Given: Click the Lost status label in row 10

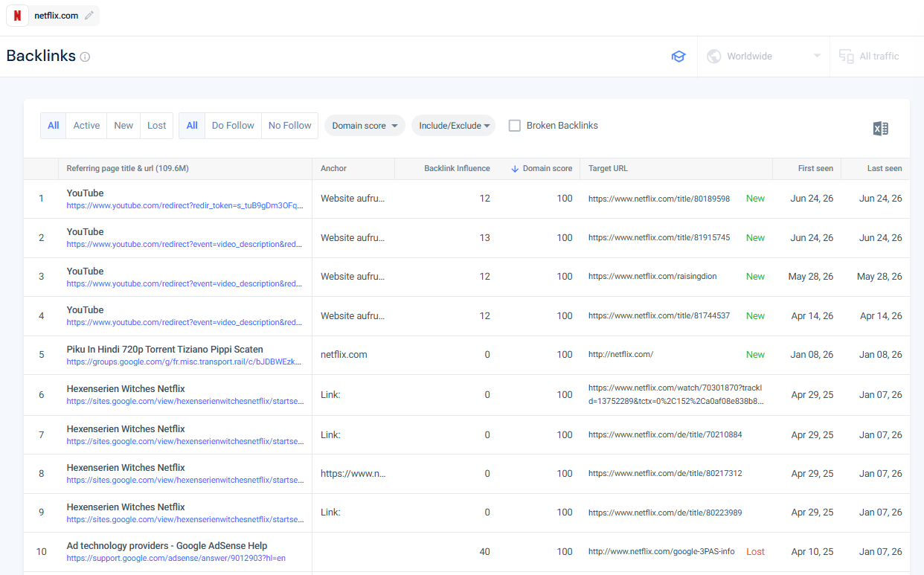Looking at the screenshot, I should [x=755, y=552].
